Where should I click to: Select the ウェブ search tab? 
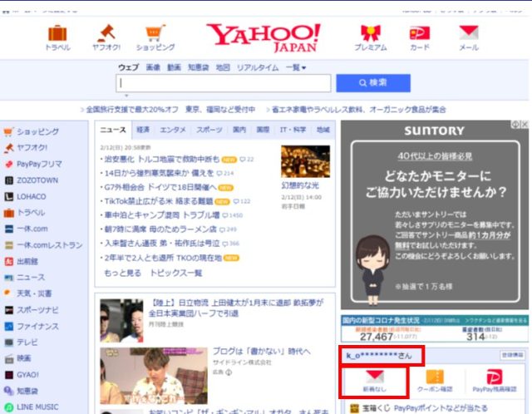click(x=129, y=67)
